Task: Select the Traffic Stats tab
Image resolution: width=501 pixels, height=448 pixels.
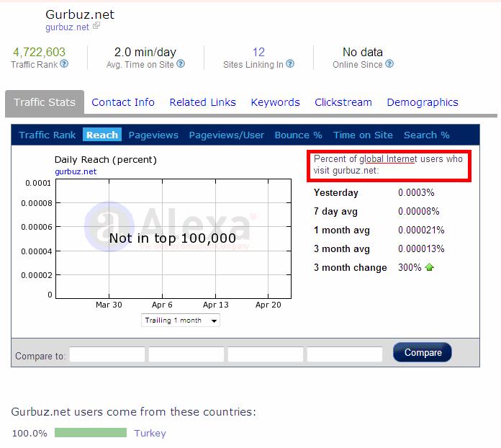Action: (45, 102)
